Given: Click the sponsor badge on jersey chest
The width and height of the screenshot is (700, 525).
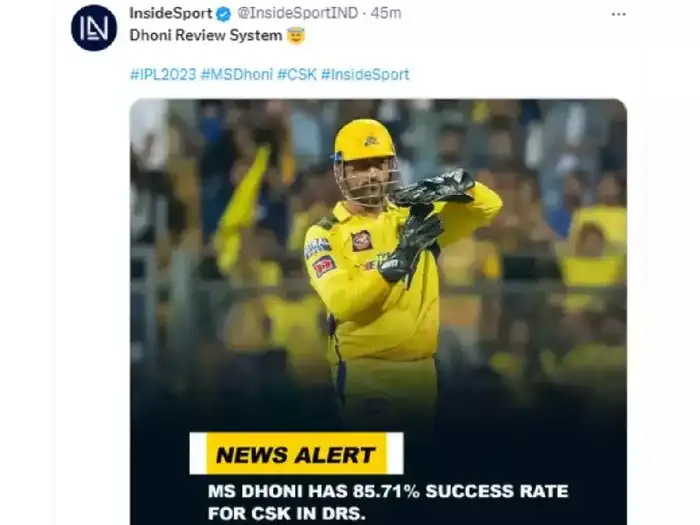Looking at the screenshot, I should [361, 241].
